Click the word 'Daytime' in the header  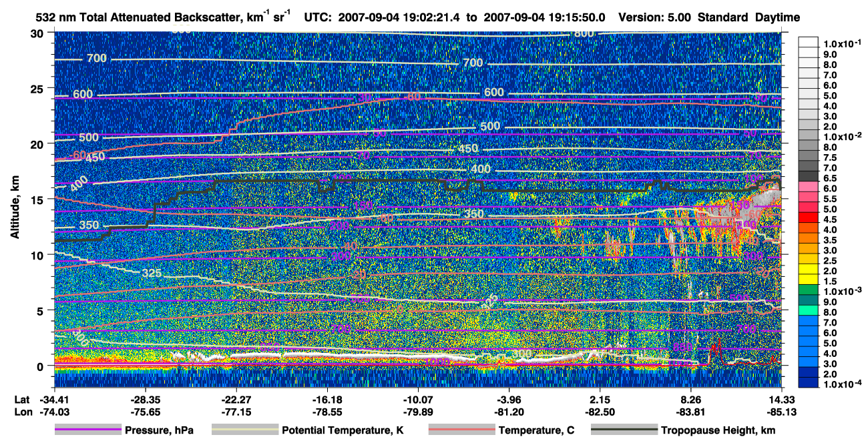pos(778,17)
